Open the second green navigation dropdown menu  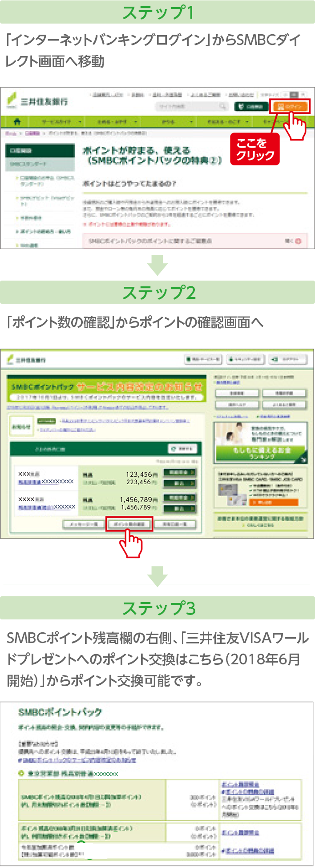[x=117, y=121]
